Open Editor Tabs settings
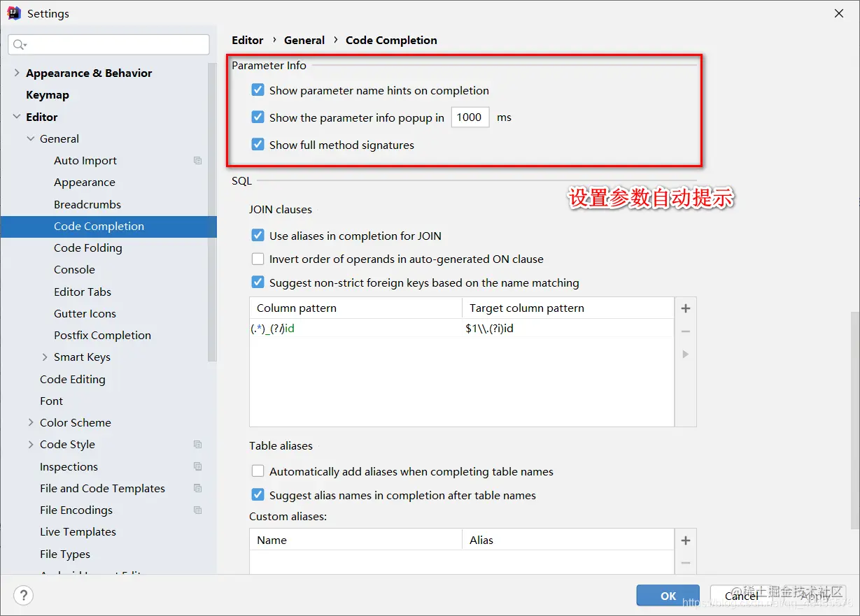860x616 pixels. pyautogui.click(x=83, y=292)
